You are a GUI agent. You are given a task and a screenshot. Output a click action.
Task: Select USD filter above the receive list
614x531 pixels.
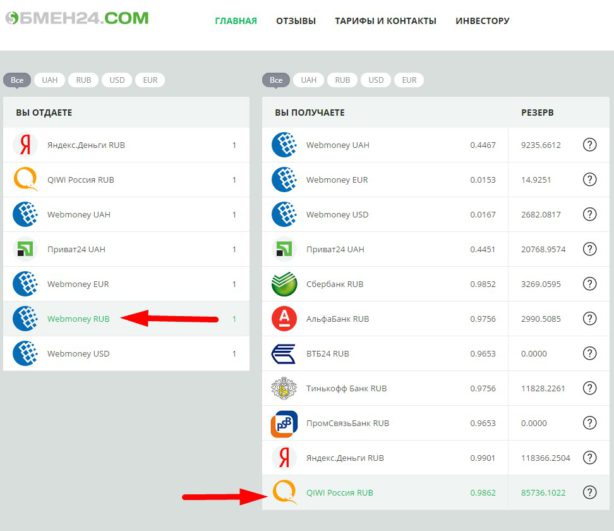(x=376, y=80)
